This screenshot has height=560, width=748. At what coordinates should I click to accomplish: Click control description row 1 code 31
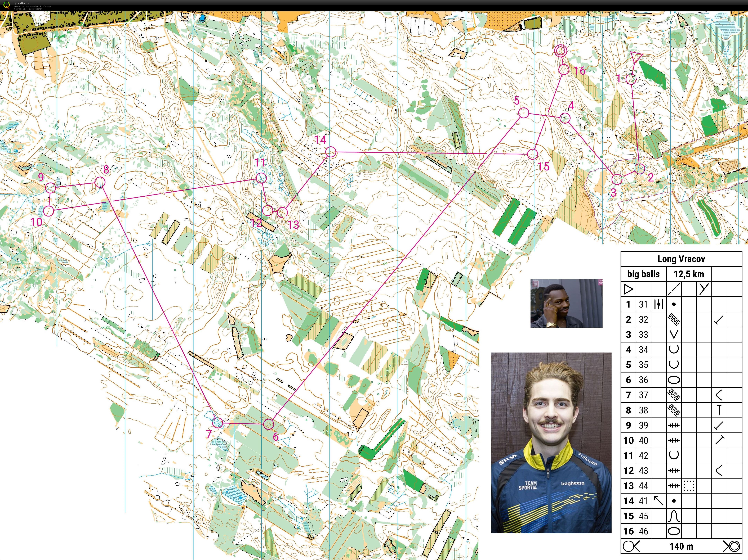tap(643, 304)
